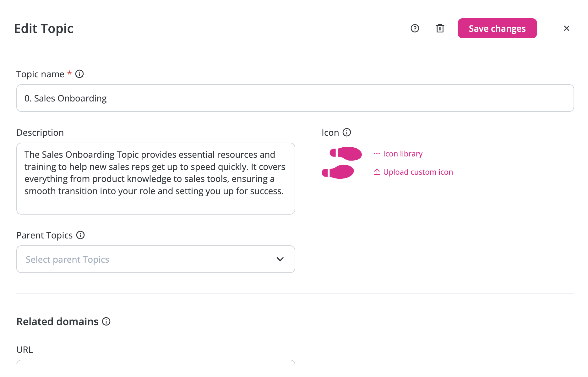Focus the Topic name field with Sales Onboarding
The height and width of the screenshot is (377, 588).
pyautogui.click(x=295, y=98)
